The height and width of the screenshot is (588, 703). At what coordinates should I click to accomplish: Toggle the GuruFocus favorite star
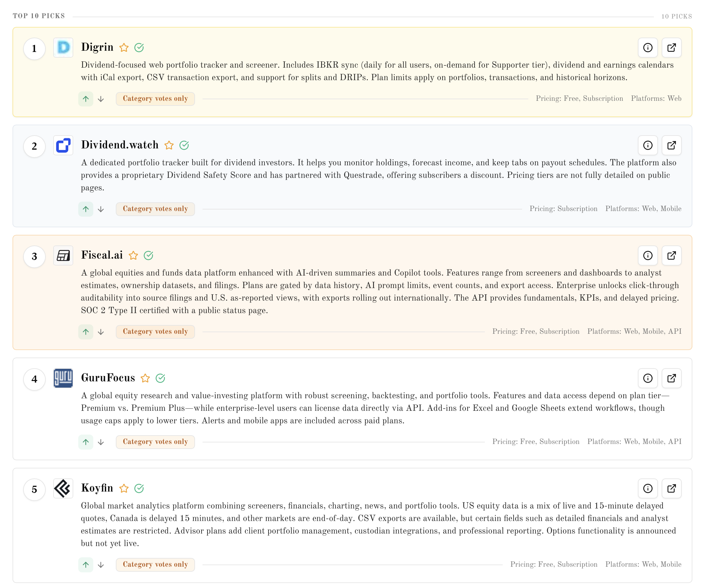point(145,378)
